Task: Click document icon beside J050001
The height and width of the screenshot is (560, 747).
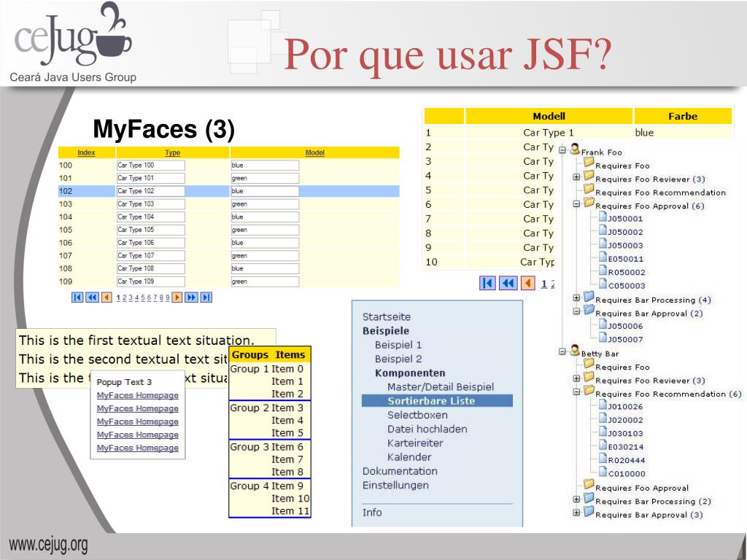Action: (603, 217)
